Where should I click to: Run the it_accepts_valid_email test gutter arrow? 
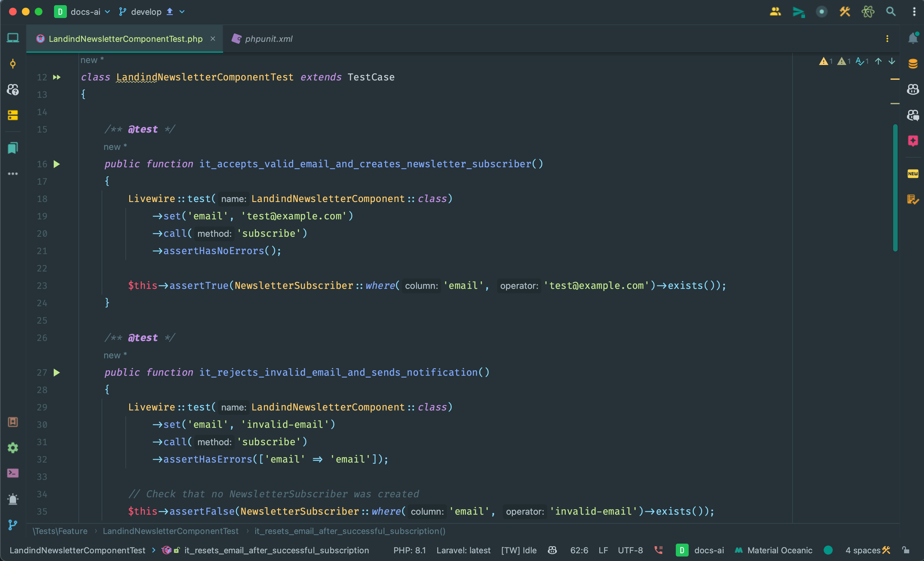pyautogui.click(x=57, y=164)
